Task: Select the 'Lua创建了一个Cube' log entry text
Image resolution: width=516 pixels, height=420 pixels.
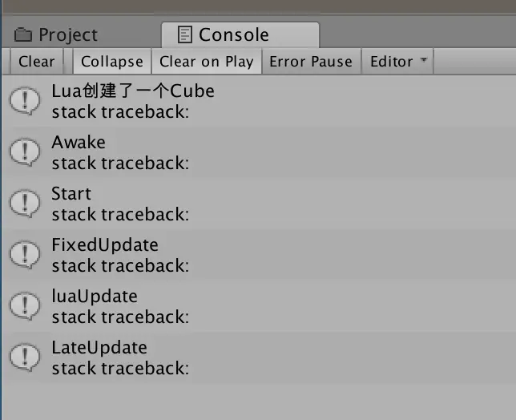Action: [133, 91]
